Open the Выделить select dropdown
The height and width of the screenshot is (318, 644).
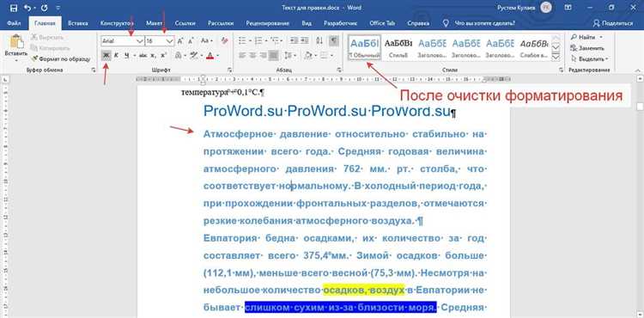pyautogui.click(x=589, y=58)
